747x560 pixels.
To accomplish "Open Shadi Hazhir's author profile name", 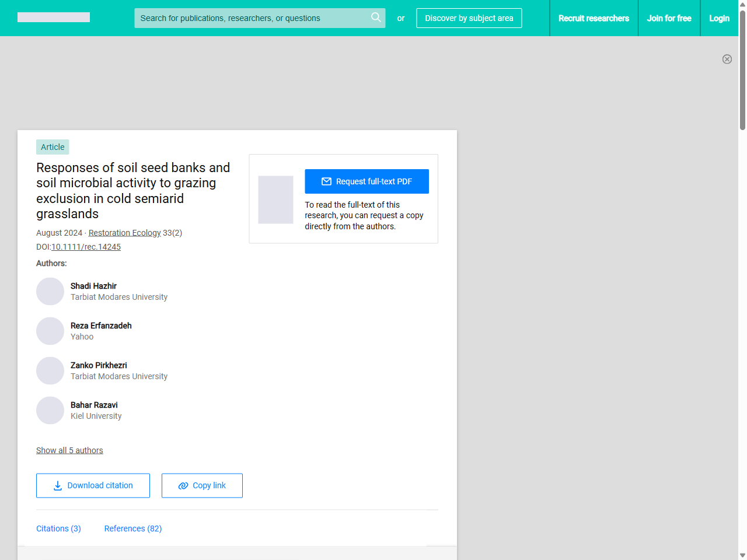I will pos(93,286).
